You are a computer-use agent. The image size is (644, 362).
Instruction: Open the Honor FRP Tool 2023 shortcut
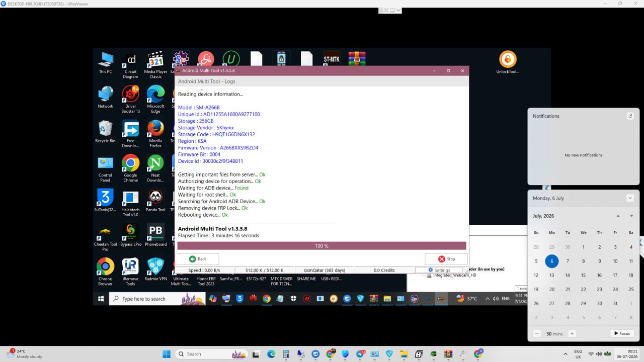pyautogui.click(x=206, y=281)
